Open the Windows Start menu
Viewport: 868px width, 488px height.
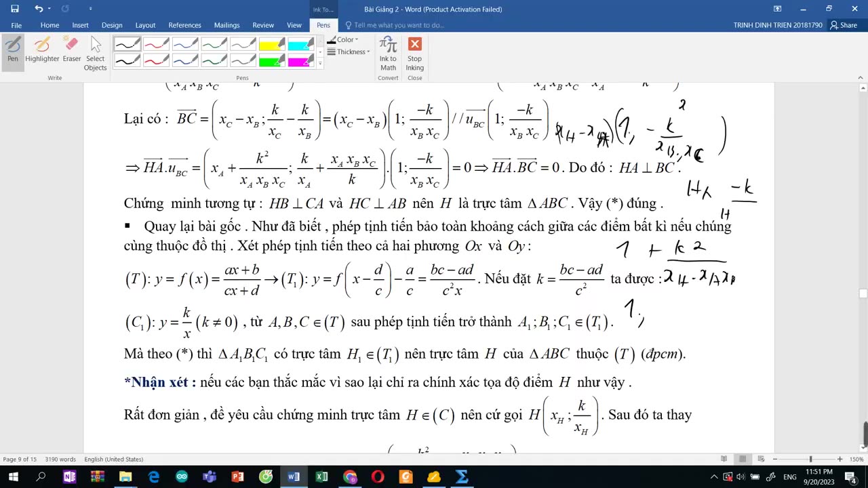click(13, 477)
